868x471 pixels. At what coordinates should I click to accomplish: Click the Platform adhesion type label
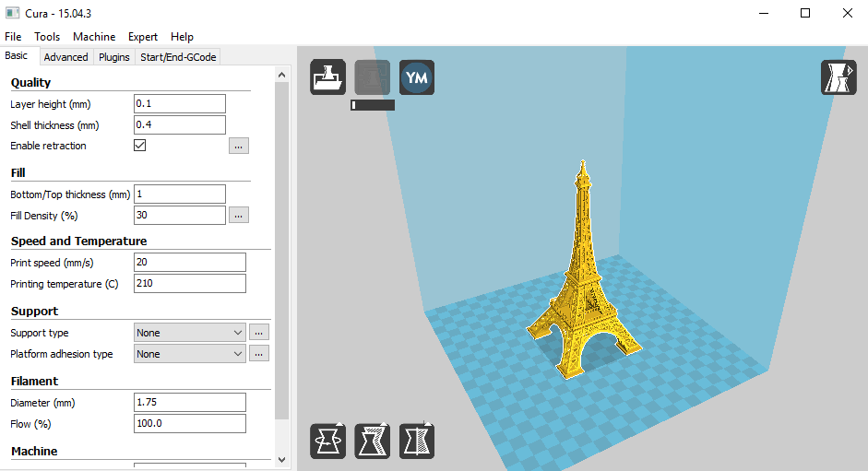point(62,354)
